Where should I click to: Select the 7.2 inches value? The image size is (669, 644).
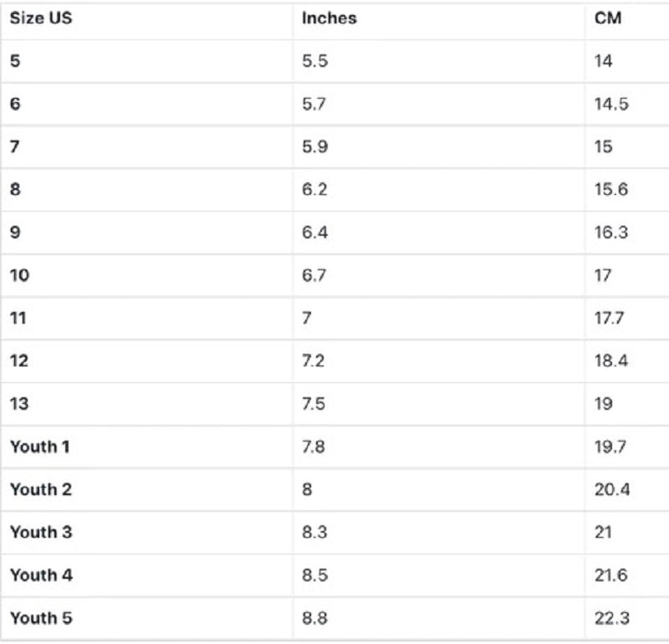point(314,360)
